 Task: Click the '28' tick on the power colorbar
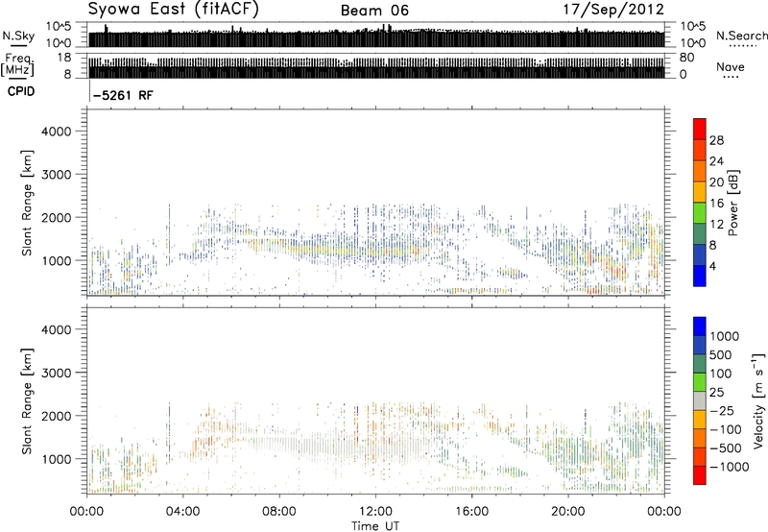[716, 140]
